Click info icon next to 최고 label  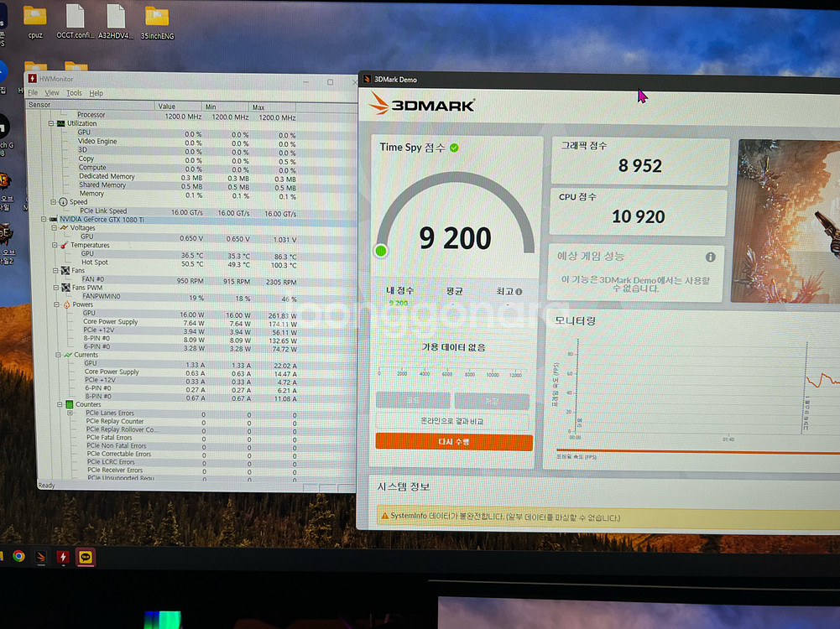(519, 292)
